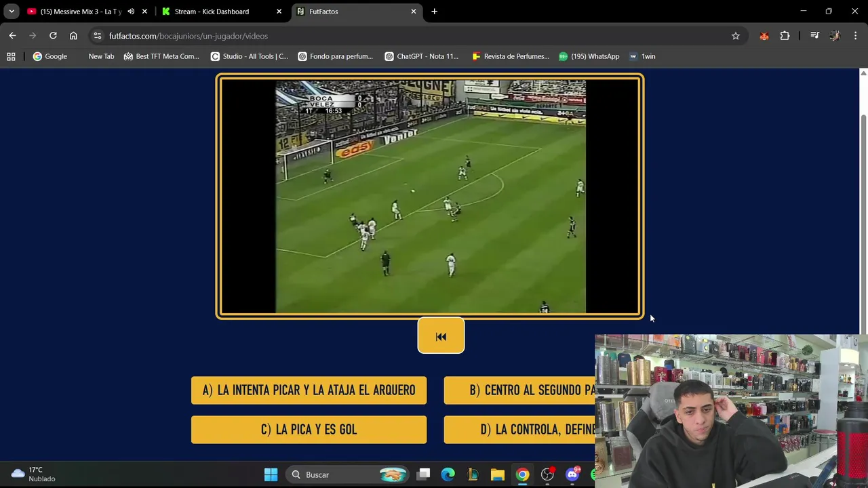Open File Explorer from taskbar
868x488 pixels.
498,474
